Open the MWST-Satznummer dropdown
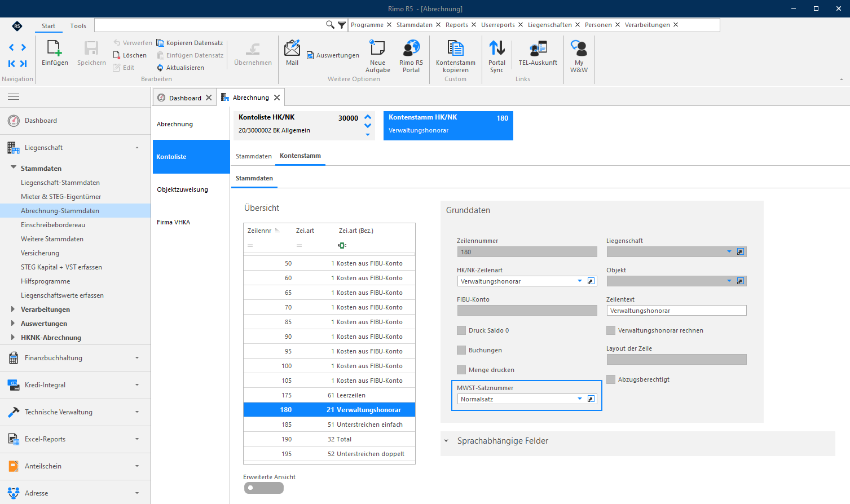 pos(580,399)
